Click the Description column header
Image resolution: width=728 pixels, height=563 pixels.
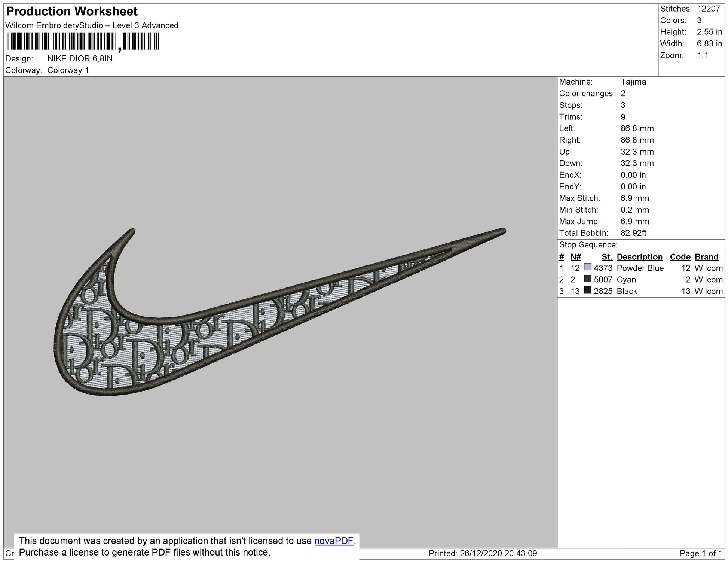(x=640, y=257)
